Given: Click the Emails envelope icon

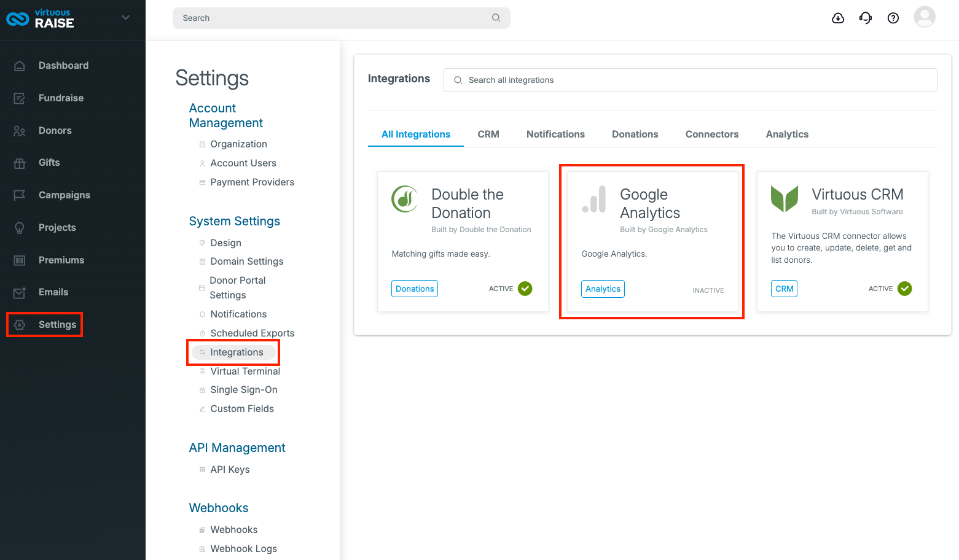Looking at the screenshot, I should 20,292.
